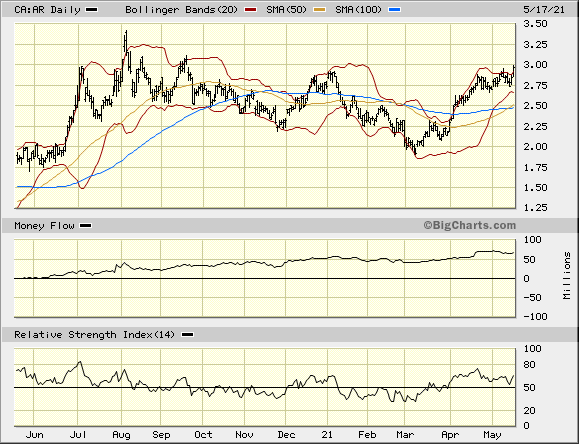Click the Nov month label

click(x=244, y=435)
